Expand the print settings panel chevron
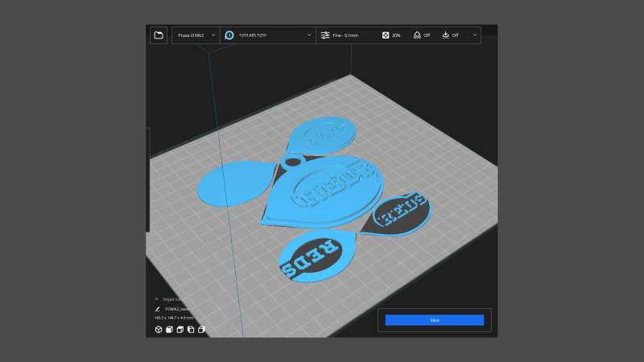Viewport: 644px width, 362px height. coord(474,35)
